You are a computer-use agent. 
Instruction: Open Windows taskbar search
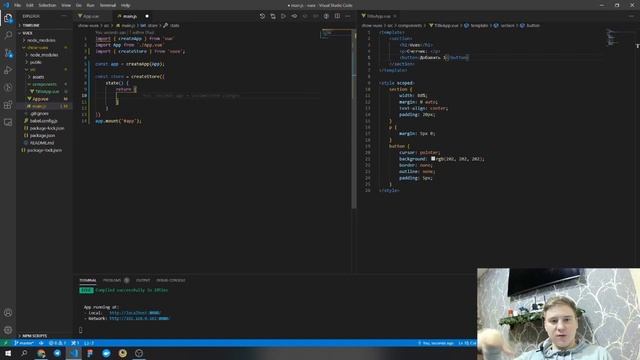24,353
